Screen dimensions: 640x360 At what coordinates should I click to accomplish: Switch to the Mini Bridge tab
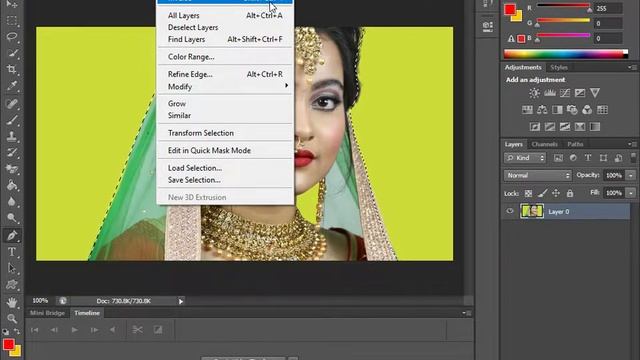point(47,313)
